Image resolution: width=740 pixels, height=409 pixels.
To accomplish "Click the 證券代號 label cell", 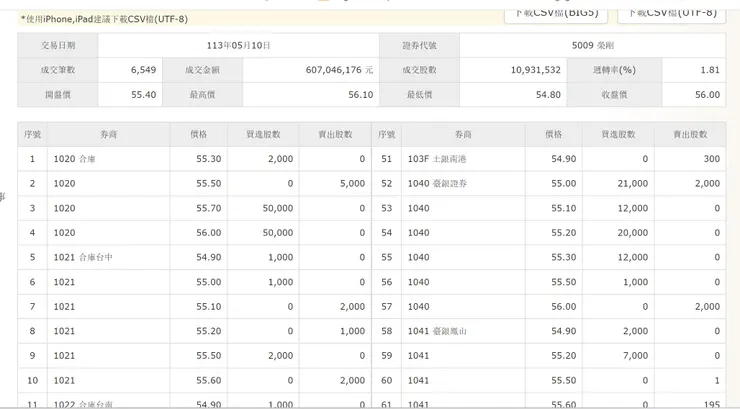I will point(419,45).
